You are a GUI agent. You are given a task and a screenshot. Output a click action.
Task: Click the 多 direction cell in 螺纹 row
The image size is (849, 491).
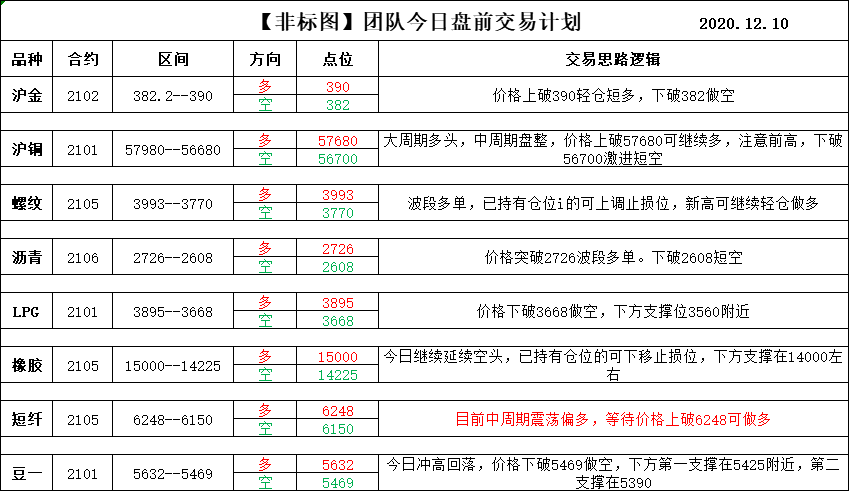click(265, 194)
